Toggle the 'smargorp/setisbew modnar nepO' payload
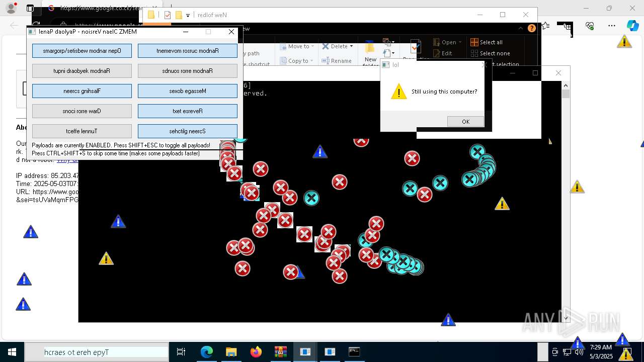This screenshot has height=362, width=644. [x=82, y=51]
